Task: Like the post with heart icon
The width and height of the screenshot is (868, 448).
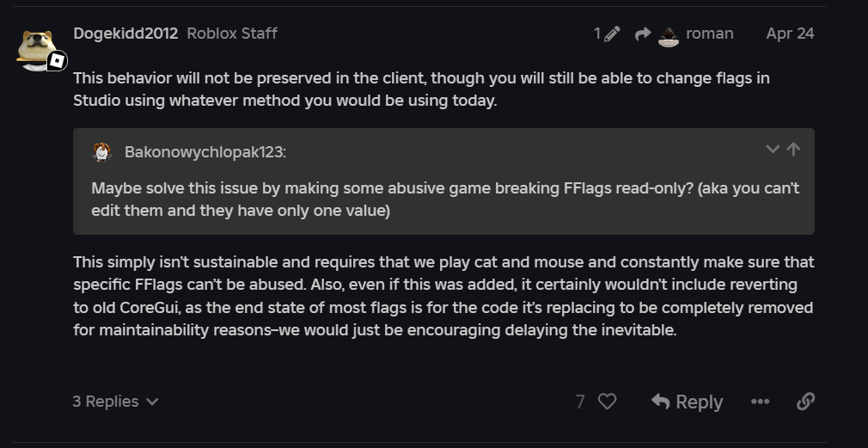Action: point(607,402)
